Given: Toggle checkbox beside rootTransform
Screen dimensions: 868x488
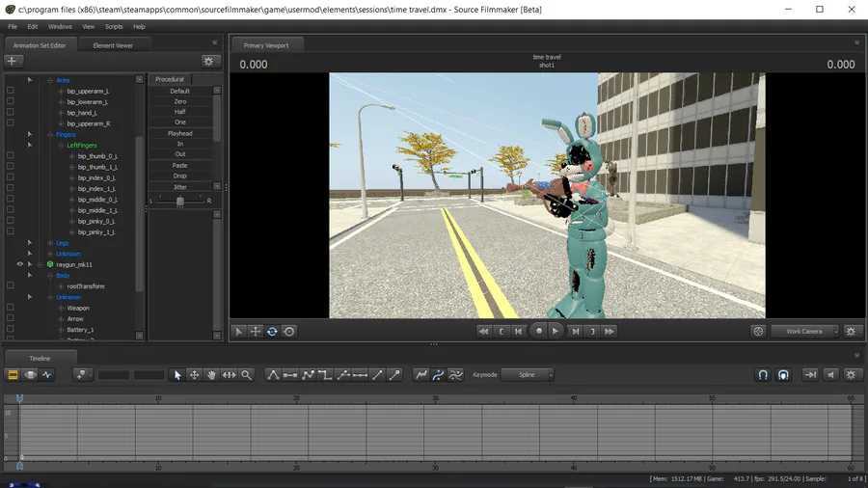Looking at the screenshot, I should pyautogui.click(x=10, y=285).
